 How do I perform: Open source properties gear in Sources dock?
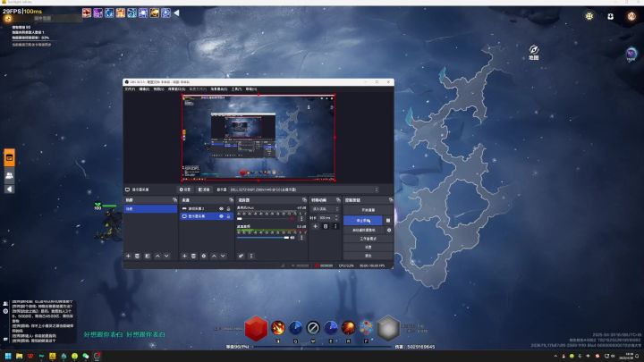[204, 257]
